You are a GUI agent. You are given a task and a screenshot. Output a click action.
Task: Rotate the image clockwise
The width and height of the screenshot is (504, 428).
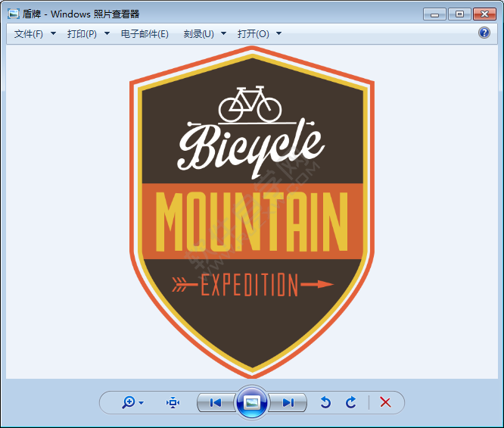pyautogui.click(x=351, y=402)
